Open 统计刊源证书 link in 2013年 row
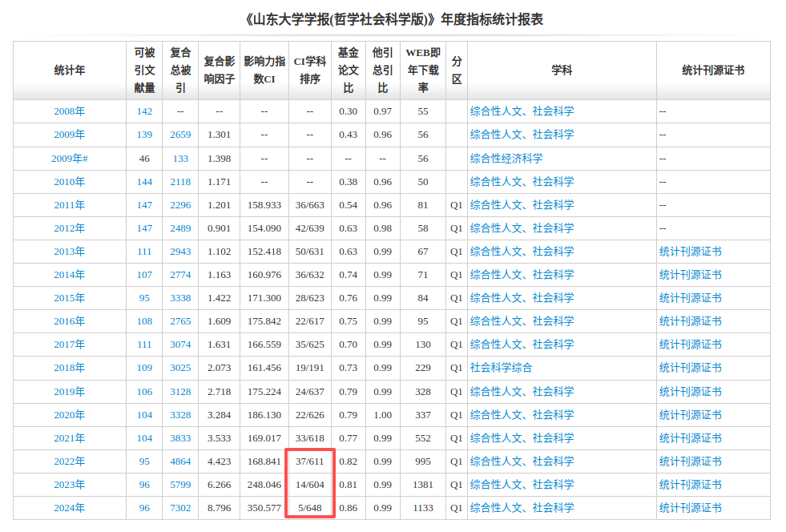Viewport: 786px width, 532px height. tap(690, 252)
